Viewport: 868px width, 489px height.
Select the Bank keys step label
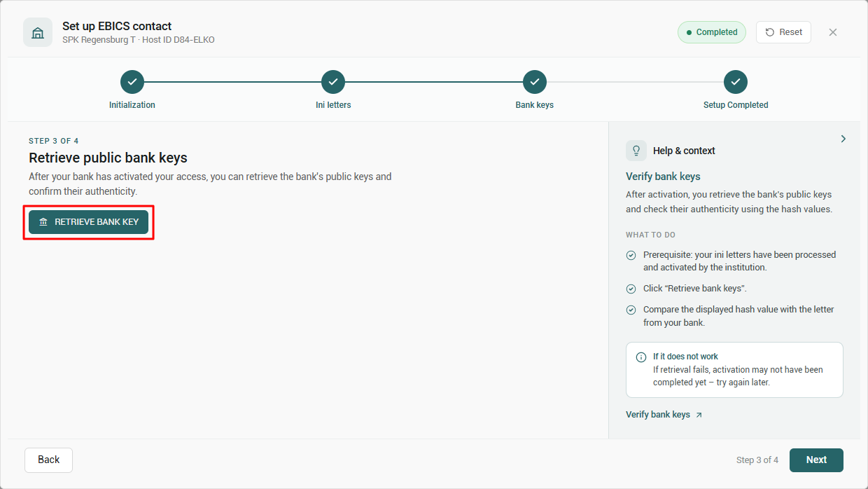[x=535, y=105]
